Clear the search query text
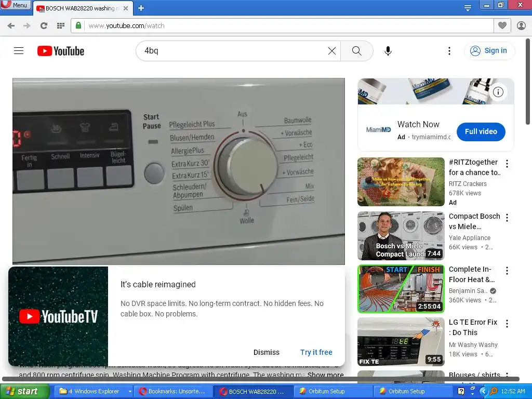The image size is (532, 399). 332,51
